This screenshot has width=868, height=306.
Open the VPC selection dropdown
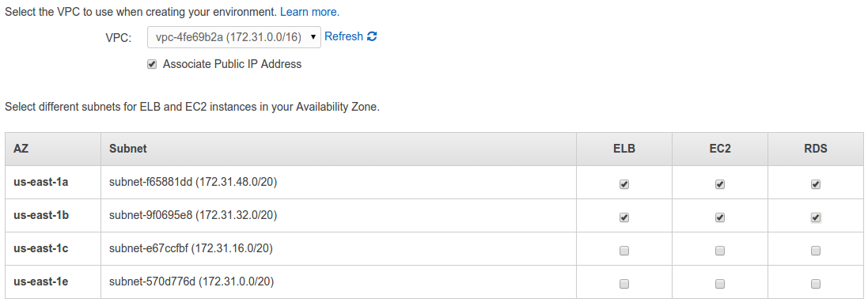pyautogui.click(x=233, y=37)
